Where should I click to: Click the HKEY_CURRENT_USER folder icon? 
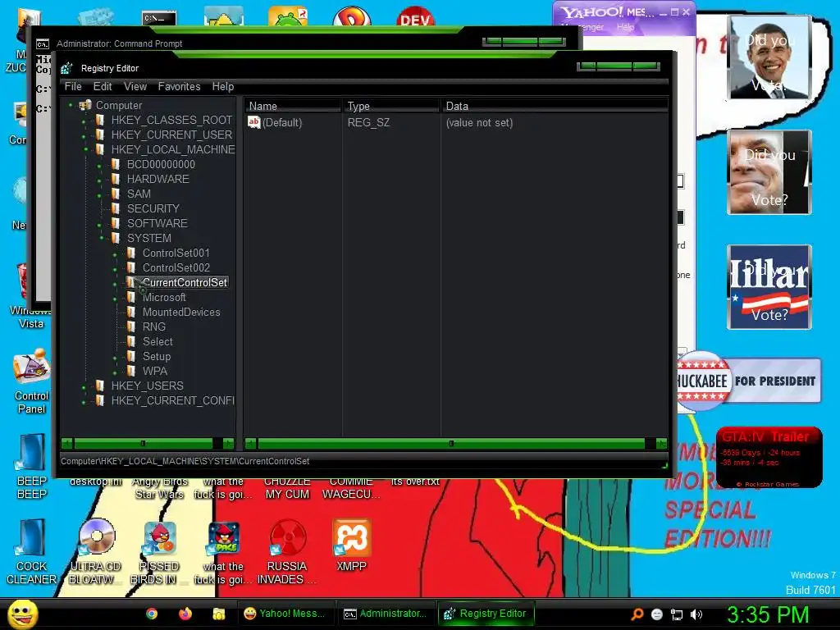click(x=100, y=135)
